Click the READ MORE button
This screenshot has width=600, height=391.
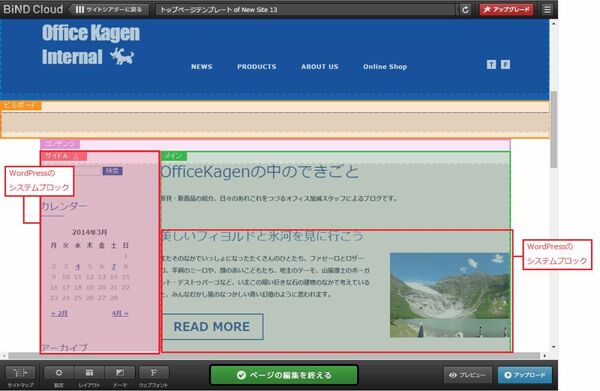pos(212,326)
